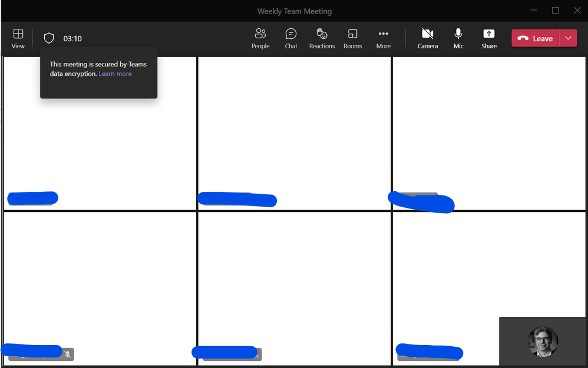
Task: Click the self-view profile picture thumbnail
Action: (x=543, y=342)
